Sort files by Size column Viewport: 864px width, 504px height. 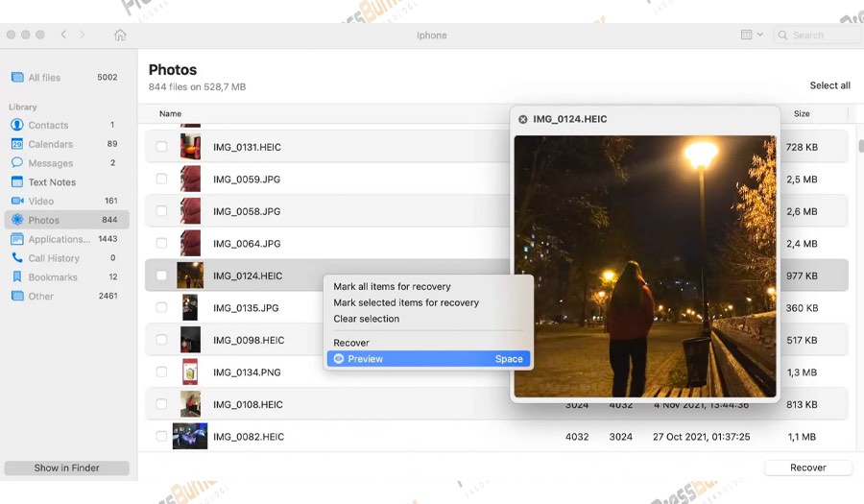tap(802, 114)
